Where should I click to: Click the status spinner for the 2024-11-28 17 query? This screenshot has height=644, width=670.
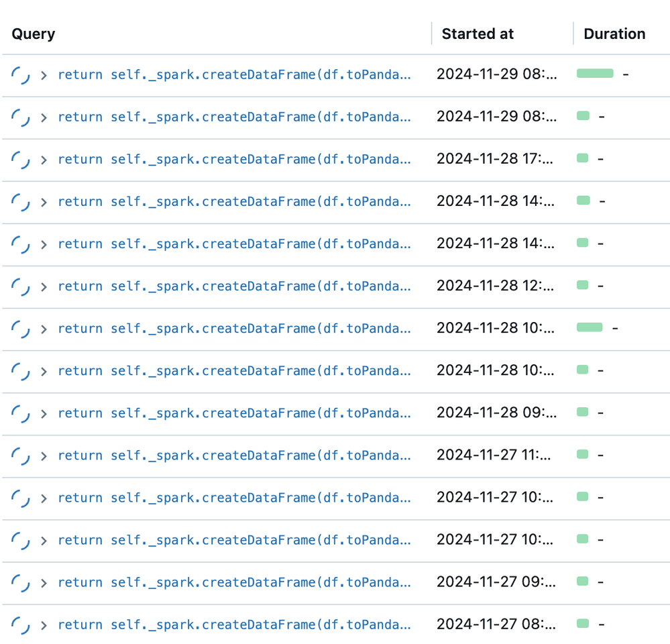coord(21,160)
